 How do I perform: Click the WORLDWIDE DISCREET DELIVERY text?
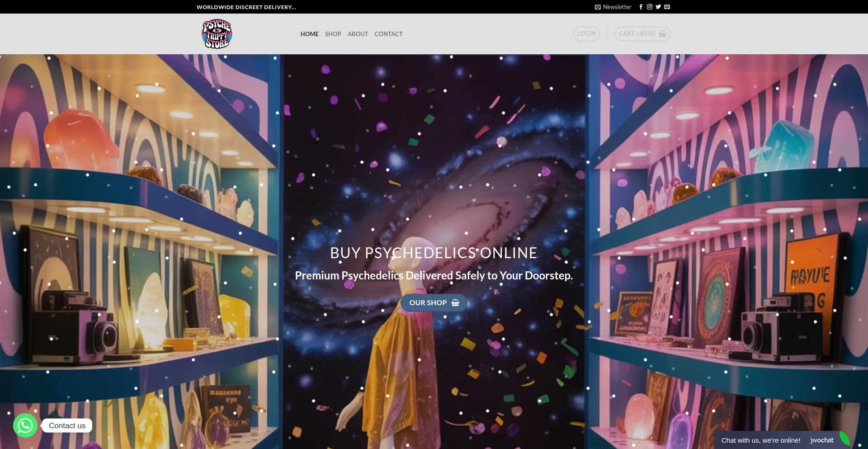click(246, 7)
